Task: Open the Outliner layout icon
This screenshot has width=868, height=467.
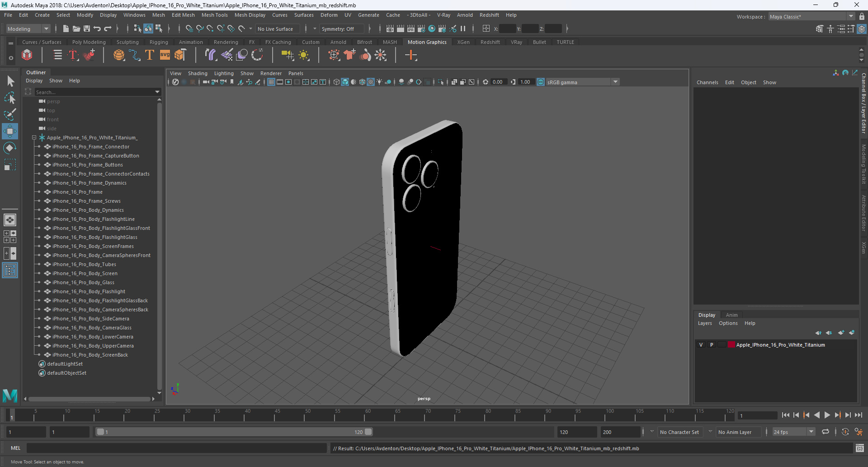Action: [x=10, y=271]
